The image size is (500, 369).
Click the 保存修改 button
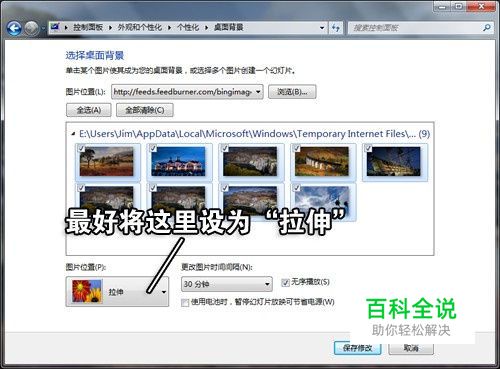[x=358, y=348]
